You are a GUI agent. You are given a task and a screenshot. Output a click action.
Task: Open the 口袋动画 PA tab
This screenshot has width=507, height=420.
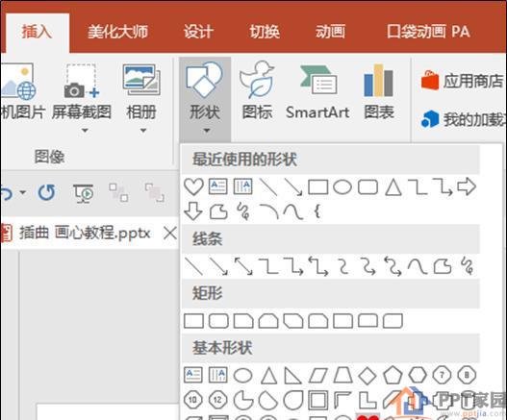pos(428,32)
